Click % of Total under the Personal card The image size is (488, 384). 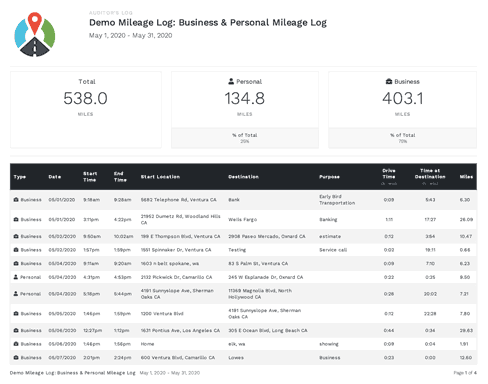[x=245, y=135]
